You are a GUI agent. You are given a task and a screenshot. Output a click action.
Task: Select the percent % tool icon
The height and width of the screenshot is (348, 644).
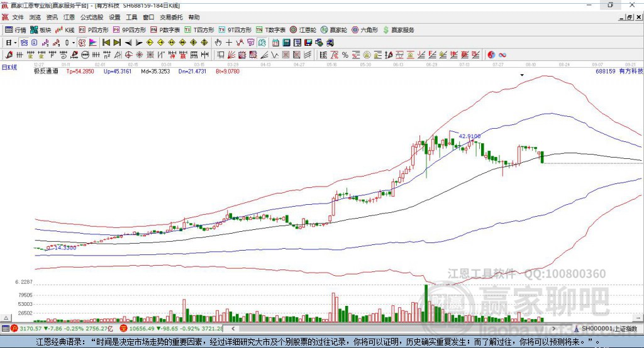point(345,55)
